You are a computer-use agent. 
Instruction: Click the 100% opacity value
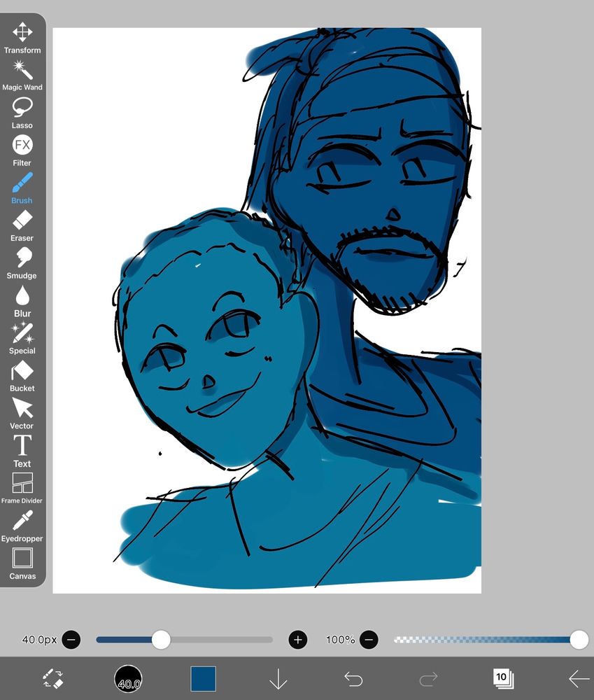coord(340,640)
